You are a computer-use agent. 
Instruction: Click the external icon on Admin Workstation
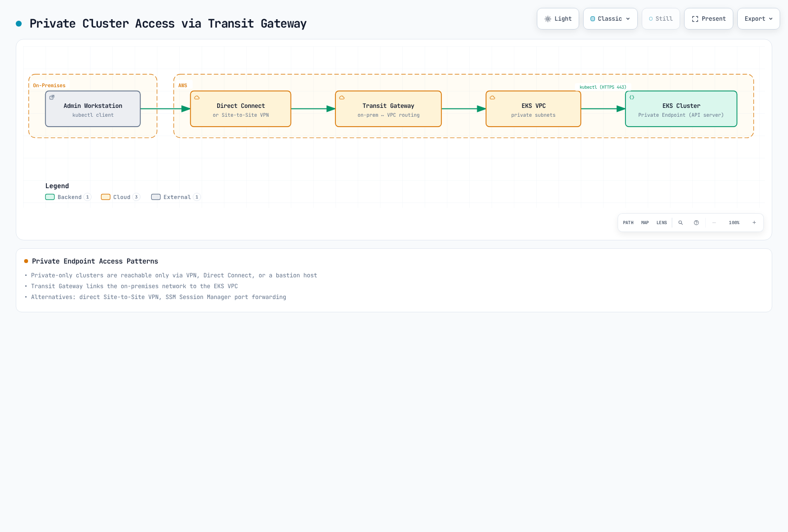pyautogui.click(x=52, y=98)
